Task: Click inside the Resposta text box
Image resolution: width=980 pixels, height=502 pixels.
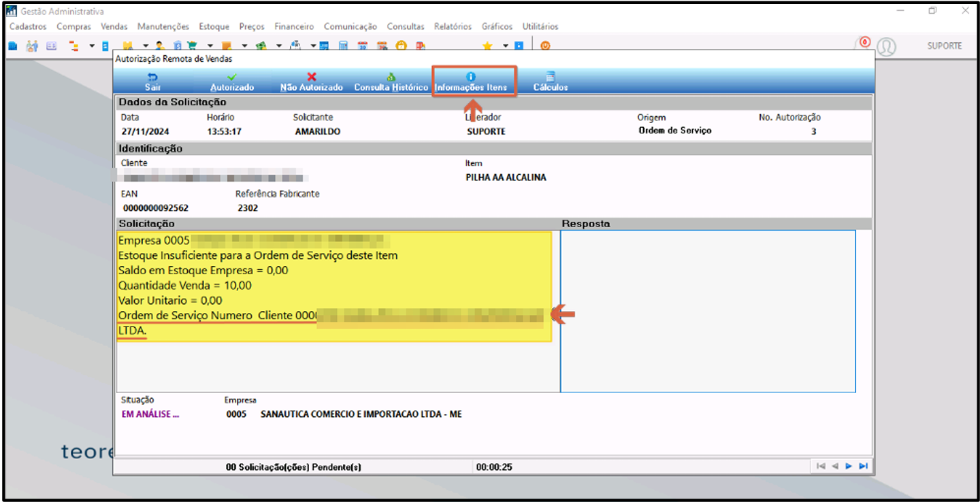Action: pyautogui.click(x=708, y=311)
